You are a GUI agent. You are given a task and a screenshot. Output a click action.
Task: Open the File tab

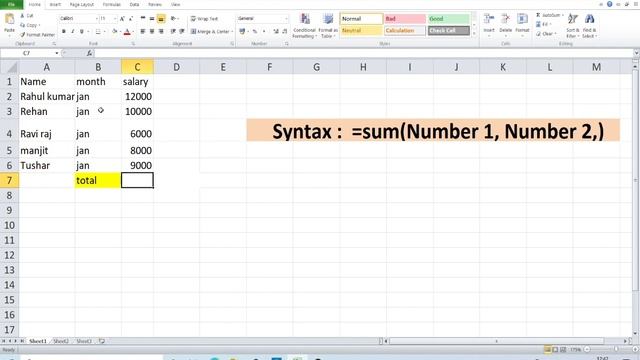[x=11, y=4]
